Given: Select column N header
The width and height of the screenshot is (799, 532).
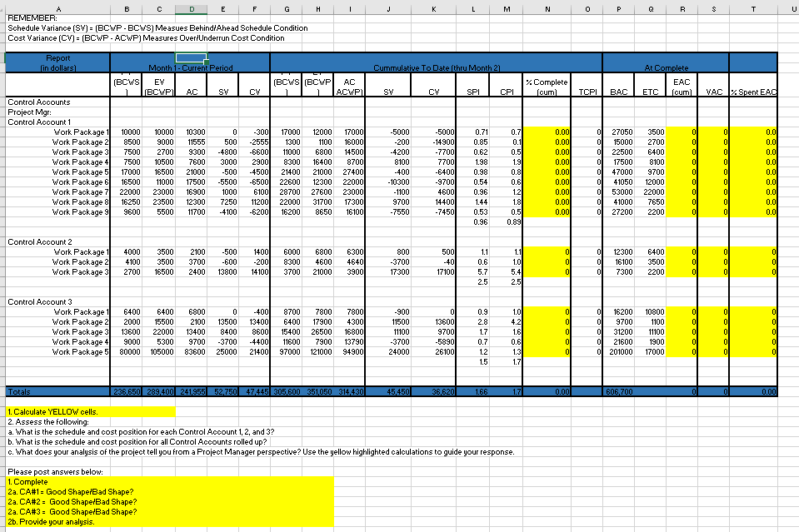Looking at the screenshot, I should 547,8.
